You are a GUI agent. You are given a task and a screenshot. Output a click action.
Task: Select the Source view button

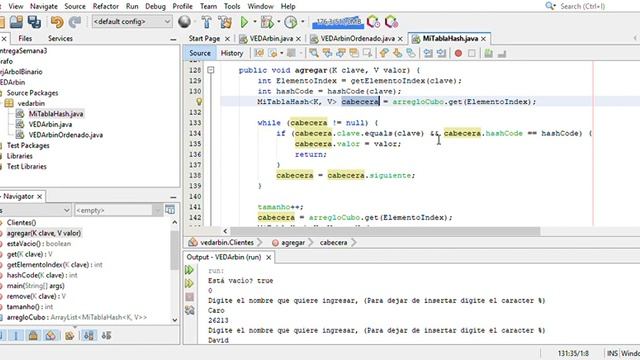[200, 53]
